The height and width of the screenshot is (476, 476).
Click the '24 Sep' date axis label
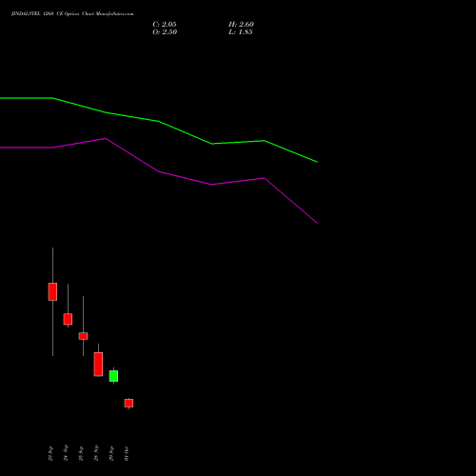pos(66,453)
